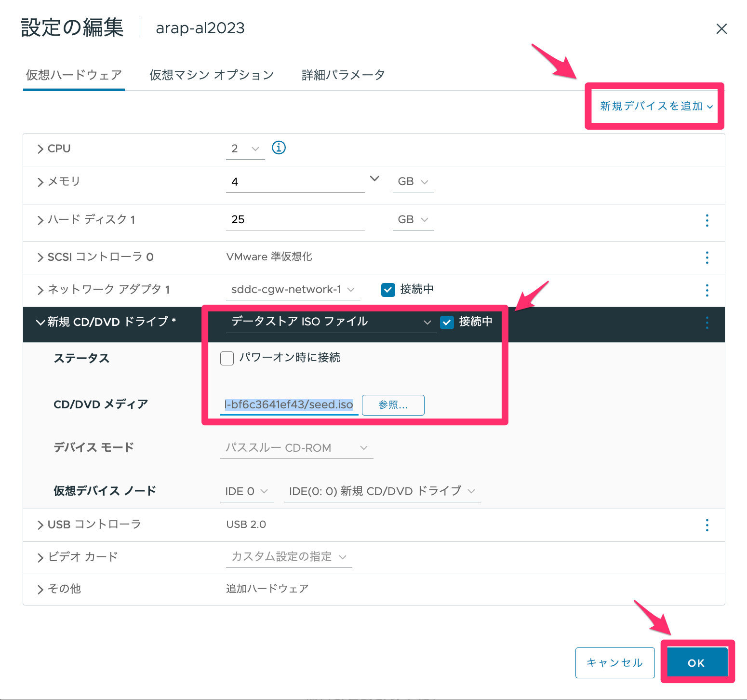
Task: Open the options menu for ネットワーク アダプタ 1
Action: pyautogui.click(x=707, y=290)
